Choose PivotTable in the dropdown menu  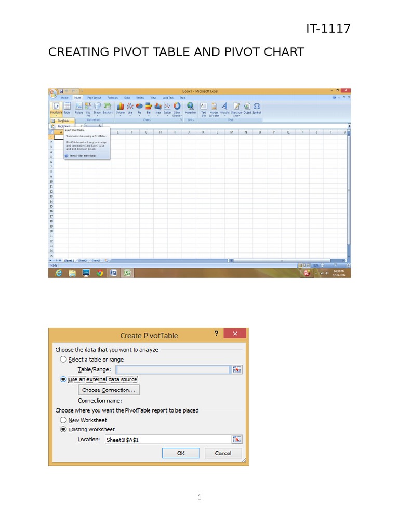pos(62,121)
